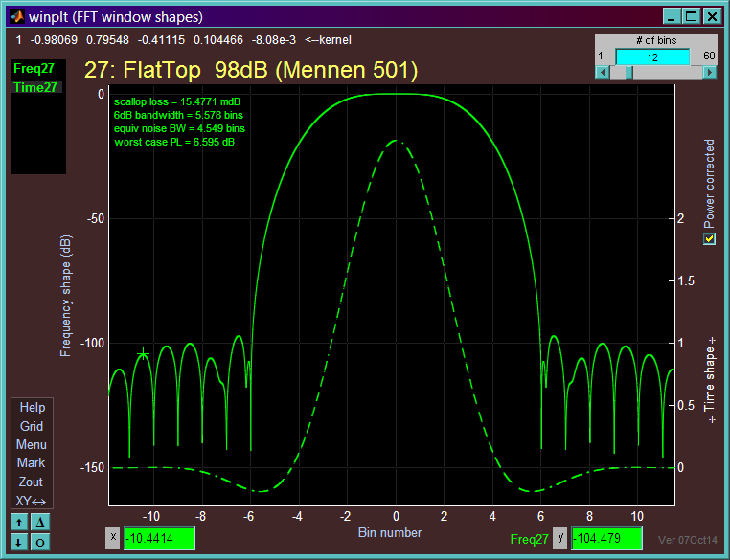The image size is (730, 560).
Task: Click the circle 'o' button
Action: click(x=40, y=543)
